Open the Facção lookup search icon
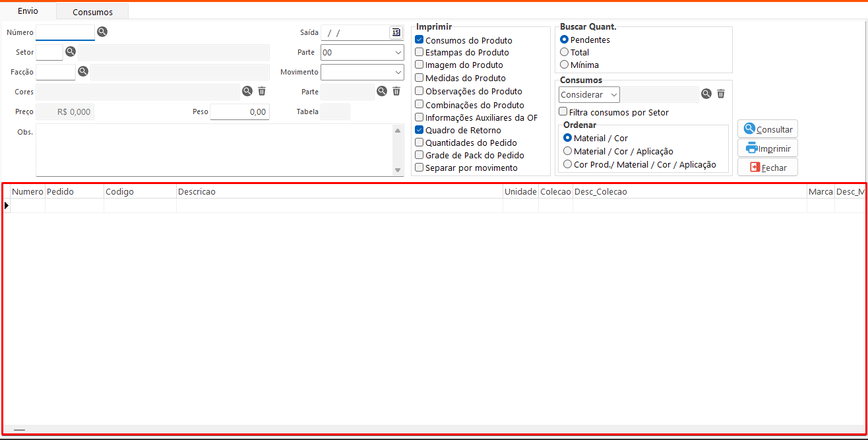Image resolution: width=868 pixels, height=440 pixels. [x=83, y=71]
